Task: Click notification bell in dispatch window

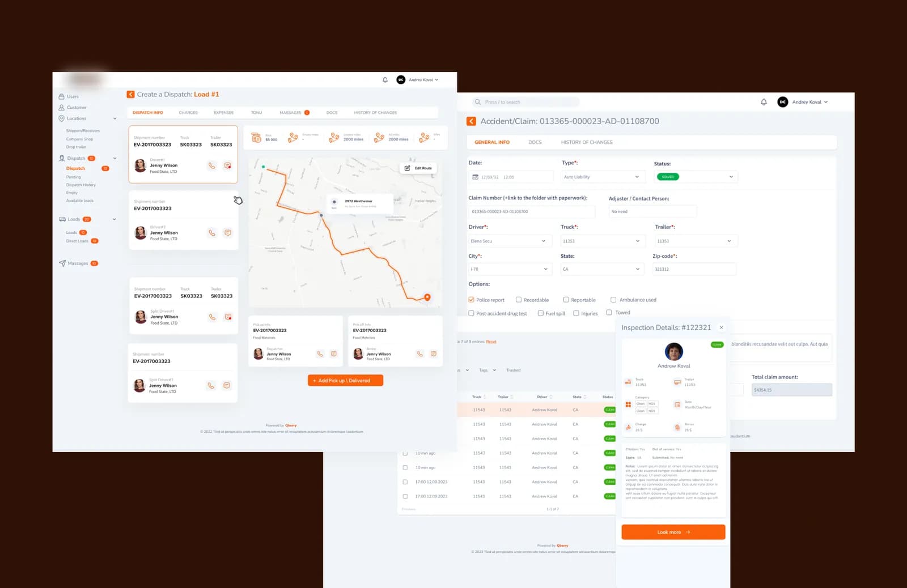Action: tap(385, 80)
